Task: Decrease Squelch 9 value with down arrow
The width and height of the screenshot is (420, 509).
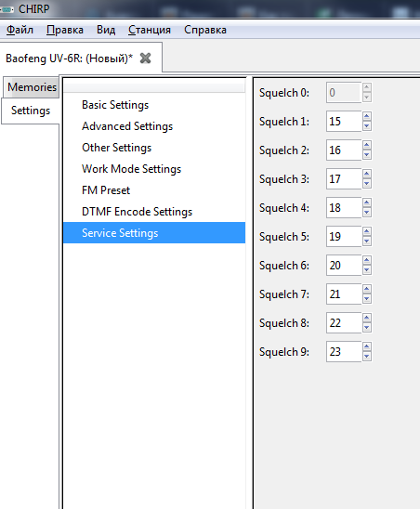Action: [367, 357]
